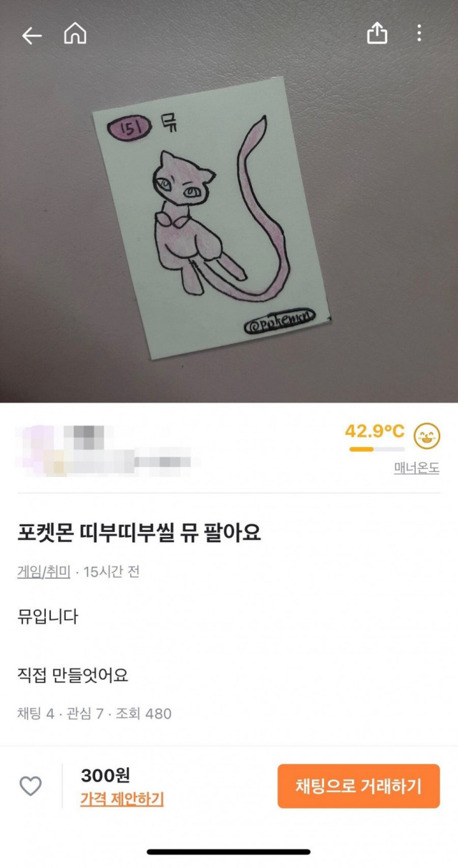This screenshot has width=458, height=868.
Task: Open the 매너온도 info link
Action: pos(416,468)
